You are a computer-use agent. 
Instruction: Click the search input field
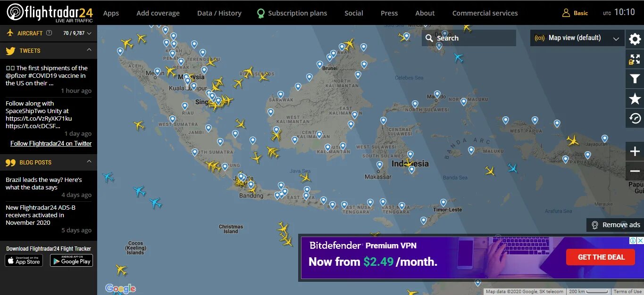pos(469,38)
